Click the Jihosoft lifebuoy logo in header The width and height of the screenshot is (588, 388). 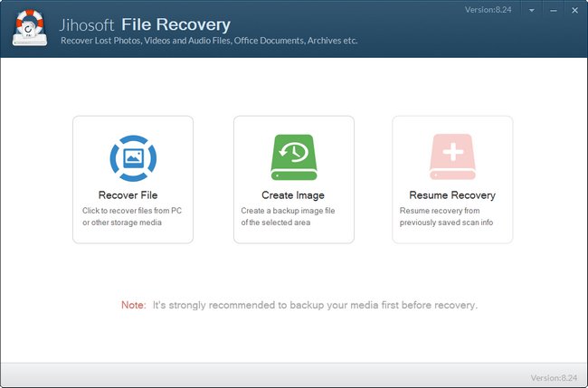[30, 28]
